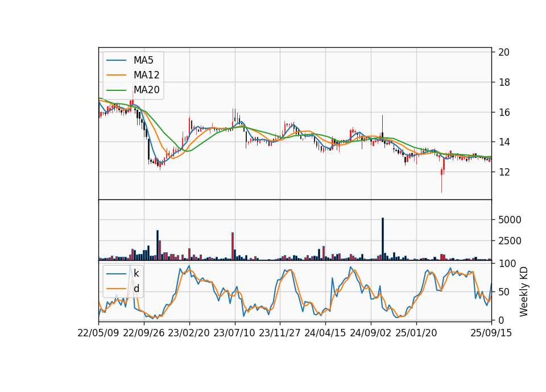The width and height of the screenshot is (546, 392).
Task: Click the KD axis label 0
Action: 501,320
